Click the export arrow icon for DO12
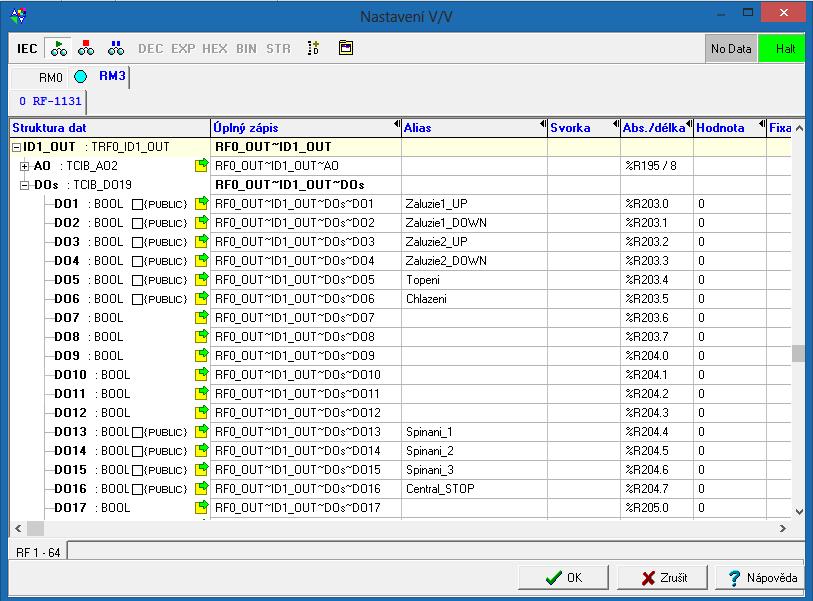This screenshot has height=601, width=813. point(202,413)
